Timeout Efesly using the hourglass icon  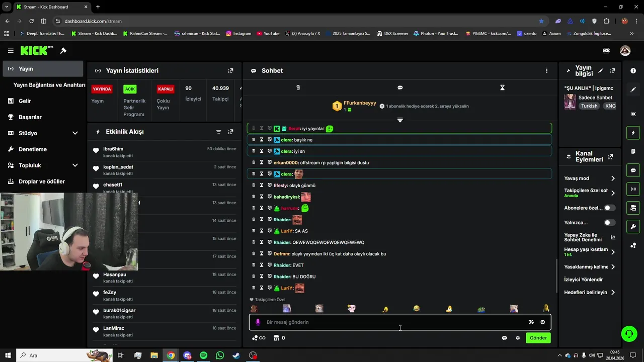coord(262,186)
